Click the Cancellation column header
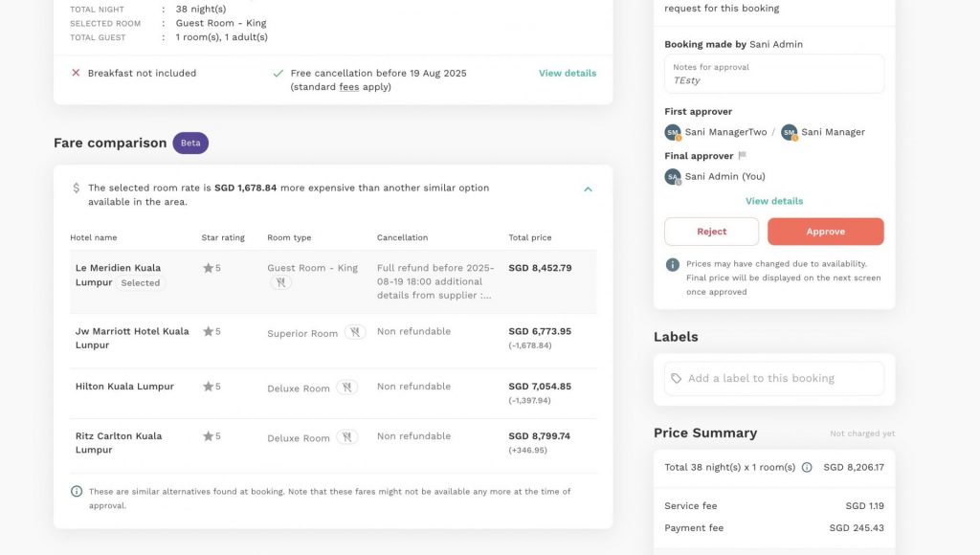The width and height of the screenshot is (980, 555). point(403,237)
